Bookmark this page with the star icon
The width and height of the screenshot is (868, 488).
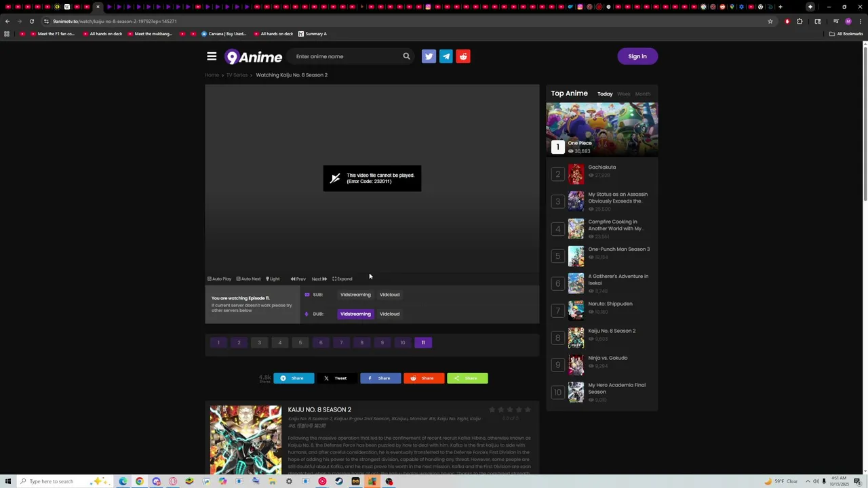click(x=770, y=21)
